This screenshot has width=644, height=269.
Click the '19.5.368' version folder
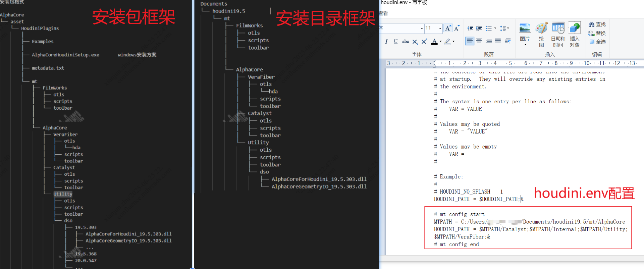[86, 254]
